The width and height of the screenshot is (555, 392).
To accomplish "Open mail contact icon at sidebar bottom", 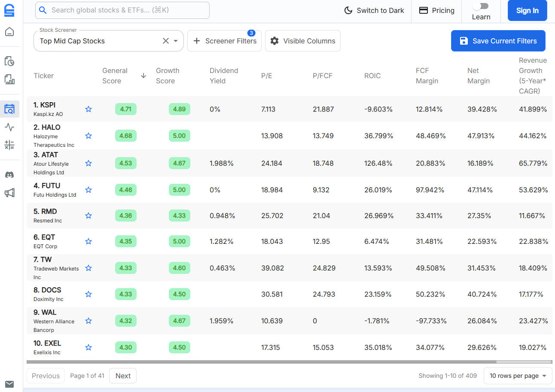I will coord(9,384).
